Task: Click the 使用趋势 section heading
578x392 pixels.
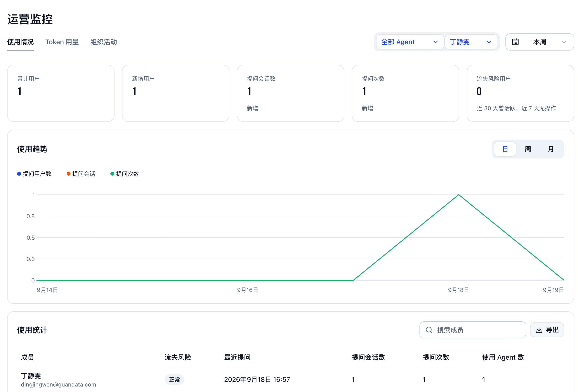Action: tap(32, 149)
